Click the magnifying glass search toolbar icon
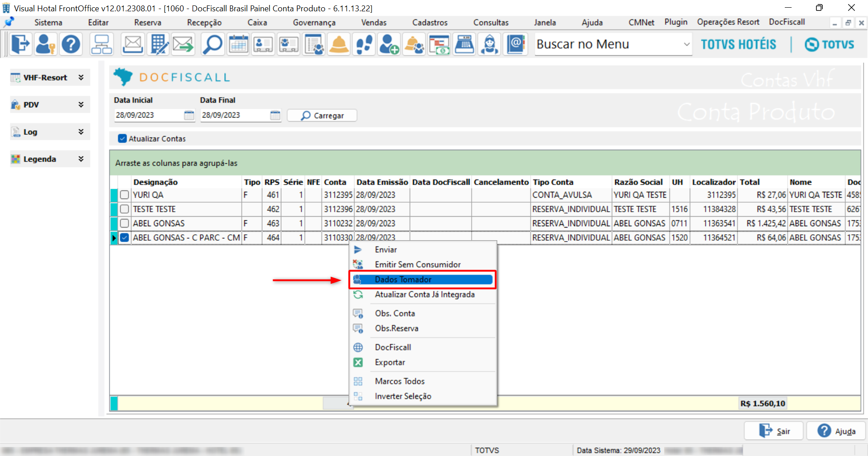 [212, 44]
